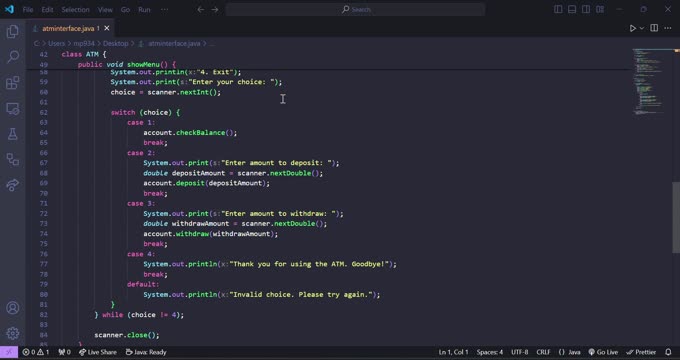Open the Manage gear menu
Image resolution: width=680 pixels, height=360 pixels.
(x=13, y=333)
